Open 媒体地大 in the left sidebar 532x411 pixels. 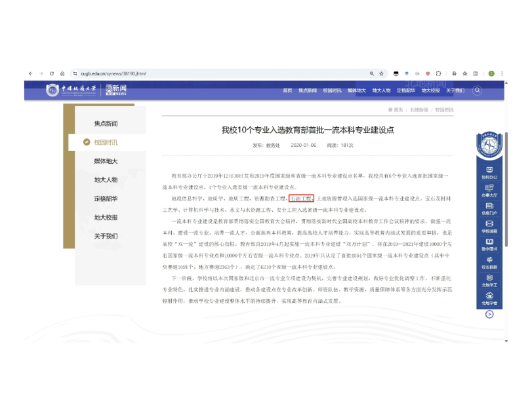click(x=106, y=161)
